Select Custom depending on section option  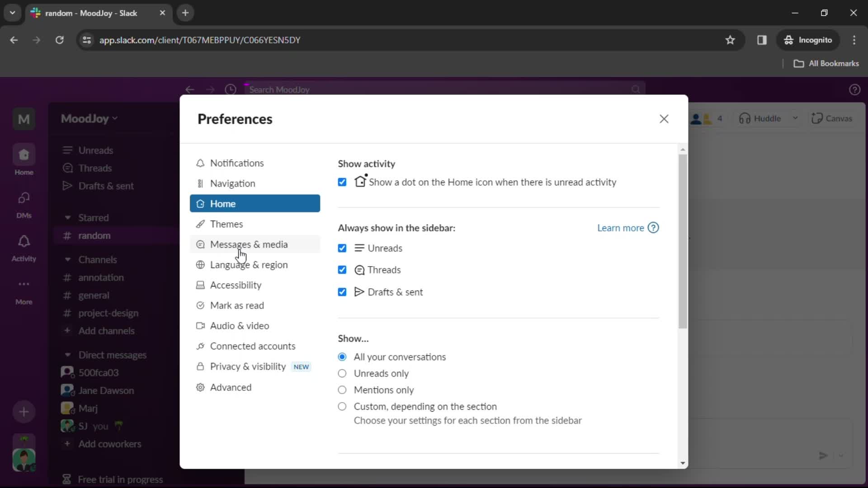pyautogui.click(x=342, y=406)
